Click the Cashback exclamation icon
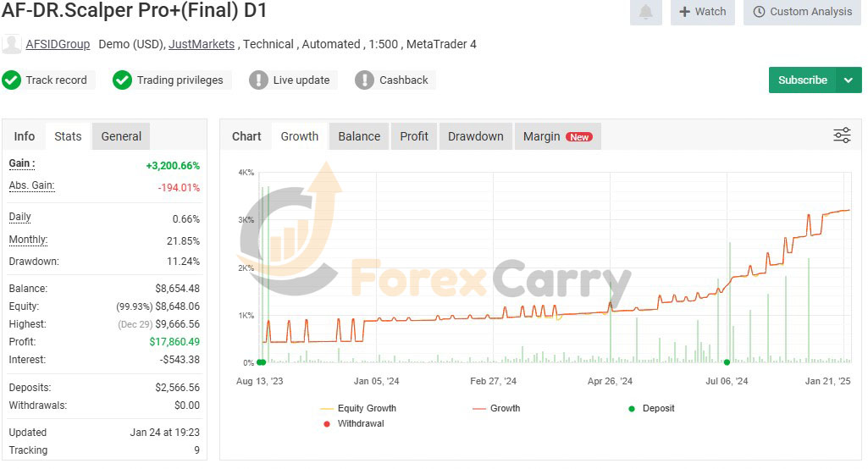The width and height of the screenshot is (868, 469). tap(364, 80)
